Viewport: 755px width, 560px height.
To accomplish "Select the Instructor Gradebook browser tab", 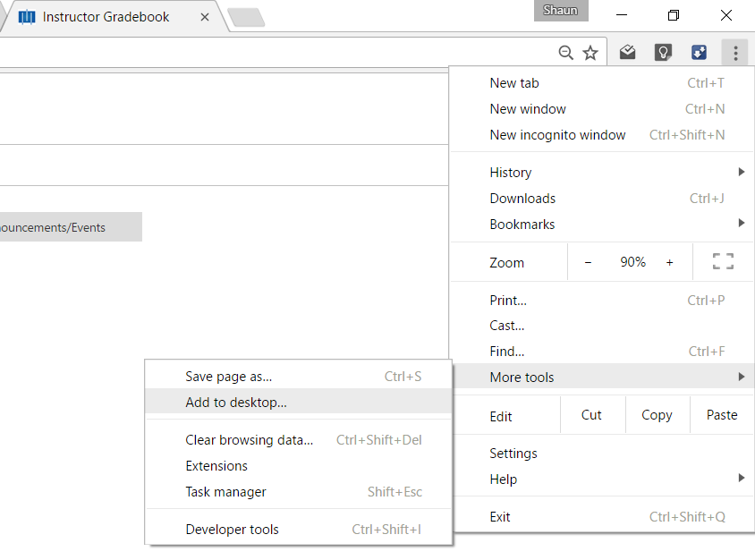I will [113, 17].
